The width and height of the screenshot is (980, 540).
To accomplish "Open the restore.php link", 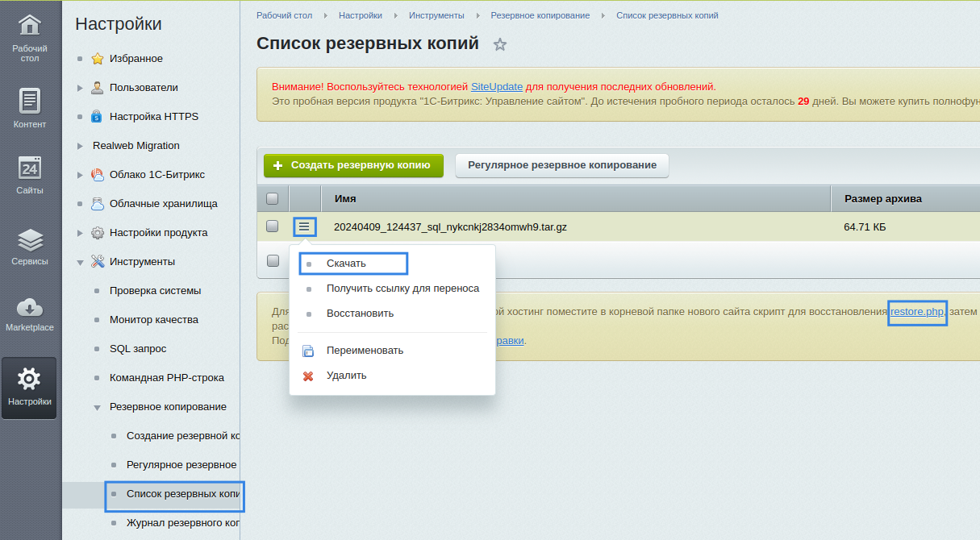I will (x=917, y=312).
